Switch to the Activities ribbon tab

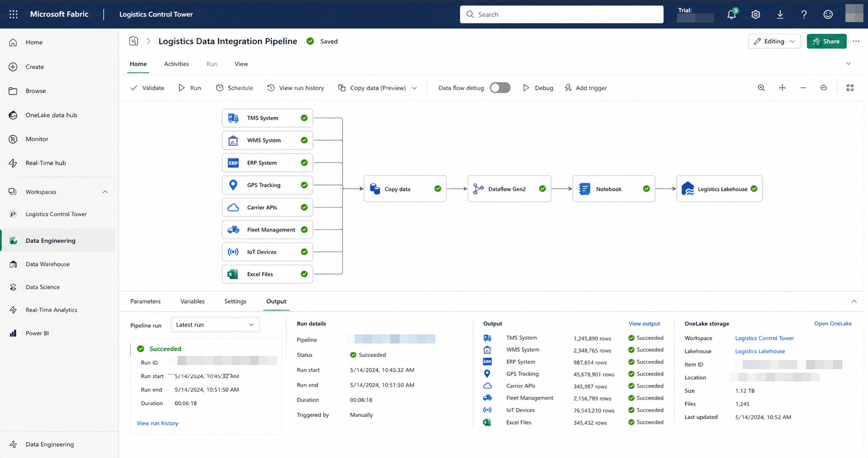[x=176, y=64]
